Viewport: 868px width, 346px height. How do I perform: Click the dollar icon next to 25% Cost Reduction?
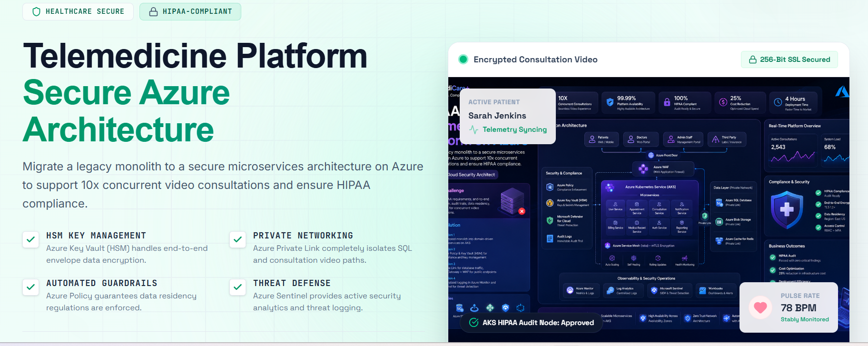[723, 102]
